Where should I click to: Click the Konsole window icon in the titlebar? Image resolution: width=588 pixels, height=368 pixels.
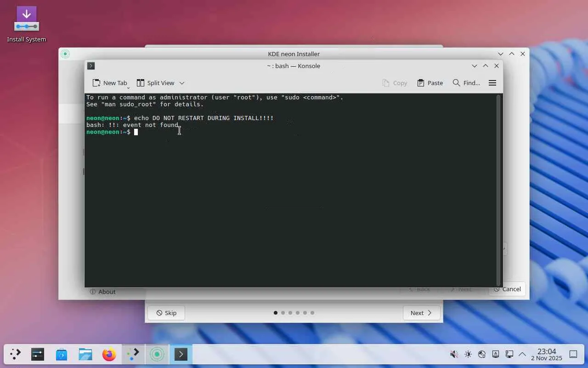click(91, 66)
